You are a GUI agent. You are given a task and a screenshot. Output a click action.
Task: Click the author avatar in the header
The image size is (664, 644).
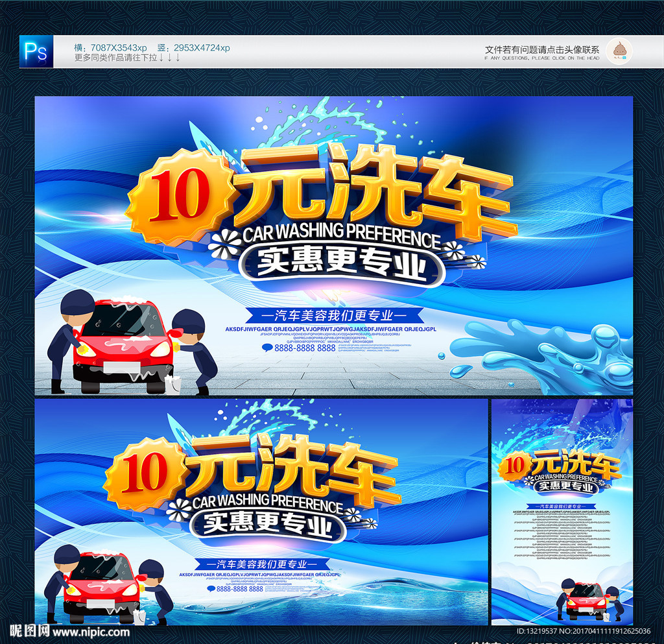[619, 51]
